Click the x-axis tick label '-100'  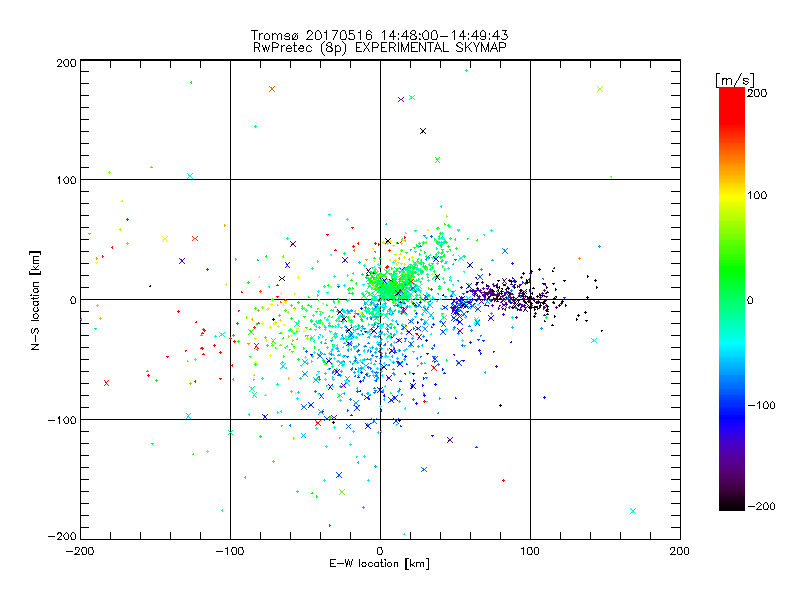click(x=230, y=551)
